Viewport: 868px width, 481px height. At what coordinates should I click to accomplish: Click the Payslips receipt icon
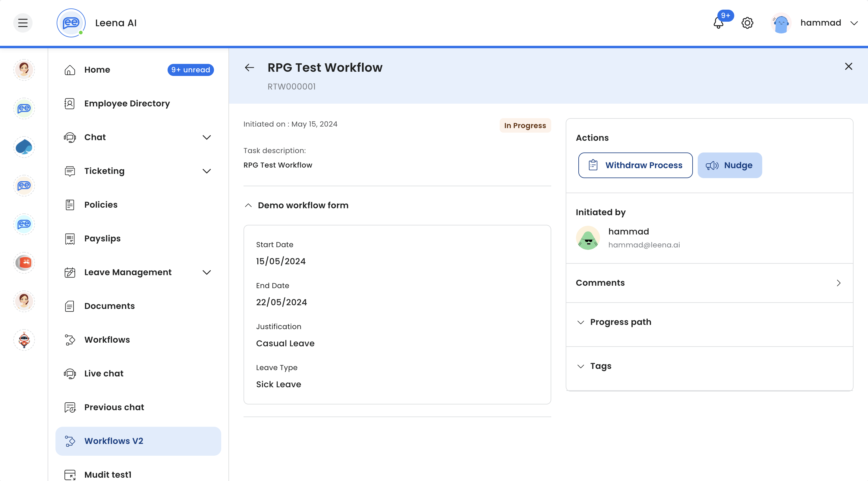[70, 238]
